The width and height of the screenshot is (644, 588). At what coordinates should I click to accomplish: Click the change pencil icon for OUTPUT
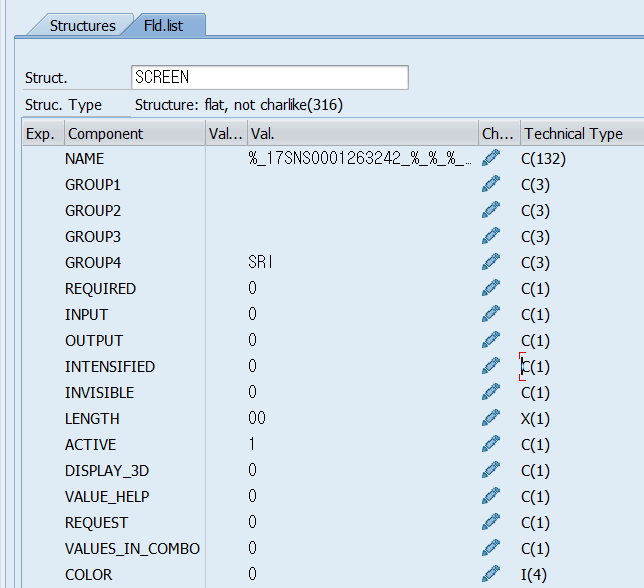pyautogui.click(x=491, y=340)
